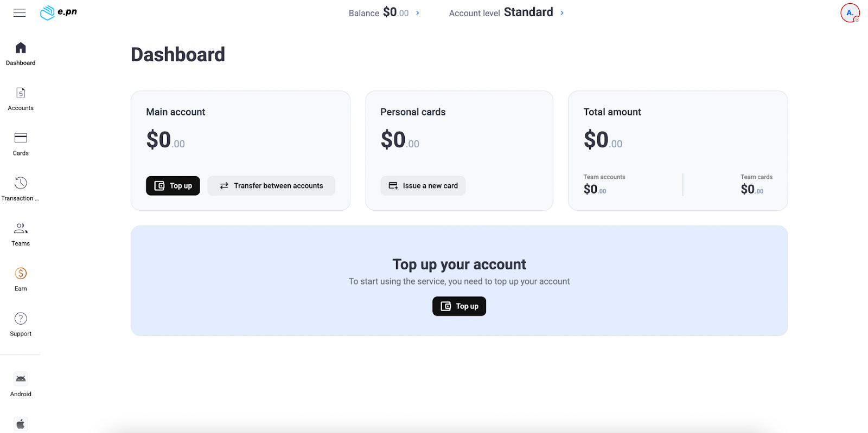Click Transfer between accounts button
Screen dimensions: 868x433
(271, 186)
